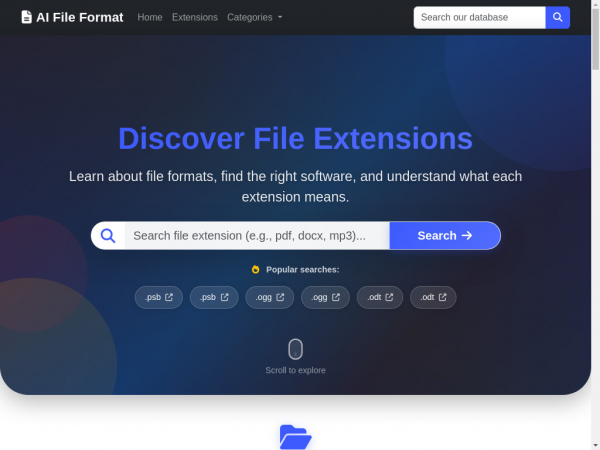Viewport: 600px width, 450px height.
Task: Click the mouse scroll indicator icon
Action: click(295, 349)
